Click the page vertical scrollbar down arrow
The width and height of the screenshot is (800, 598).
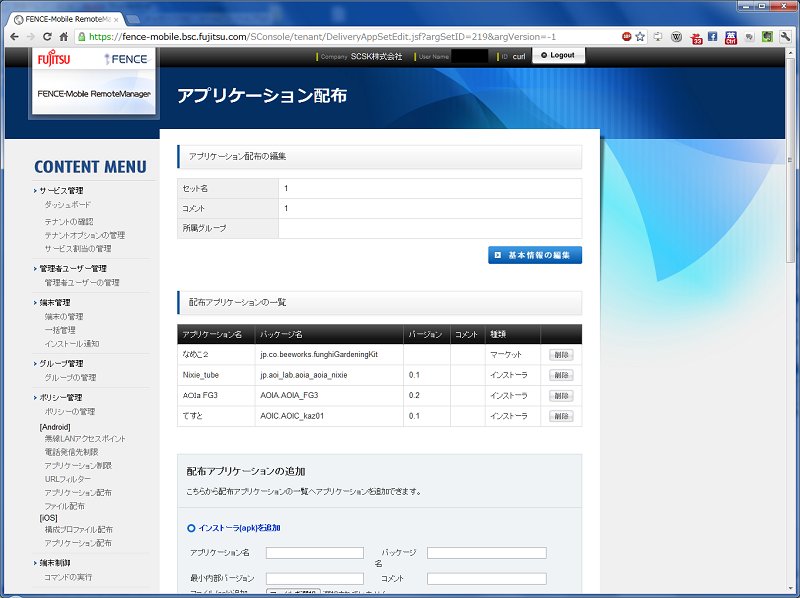click(x=790, y=589)
